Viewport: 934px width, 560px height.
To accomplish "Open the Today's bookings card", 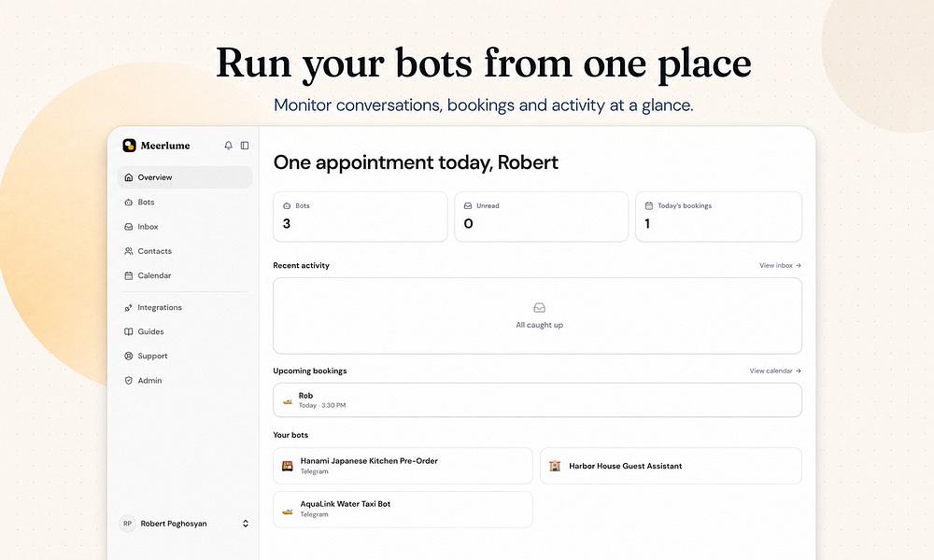I will (719, 217).
